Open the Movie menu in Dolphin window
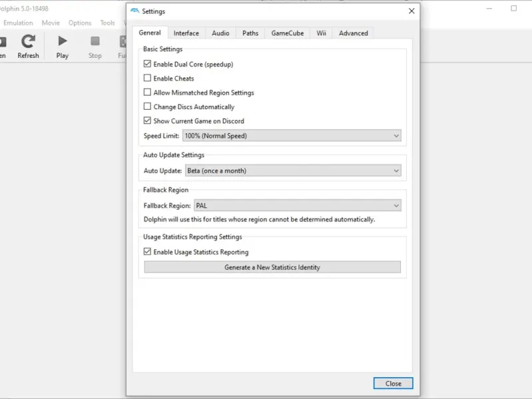The image size is (532, 399). 51,23
